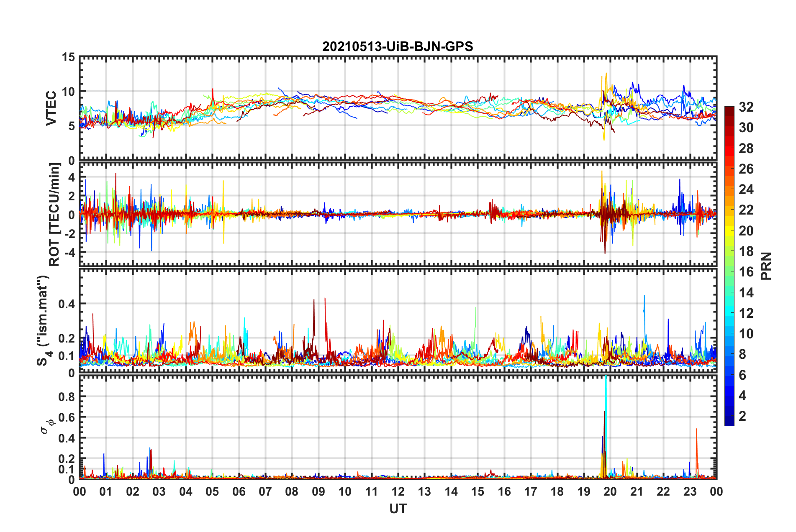Click the ROT [TECU/min] axis label
The height and width of the screenshot is (532, 796).
click(54, 215)
